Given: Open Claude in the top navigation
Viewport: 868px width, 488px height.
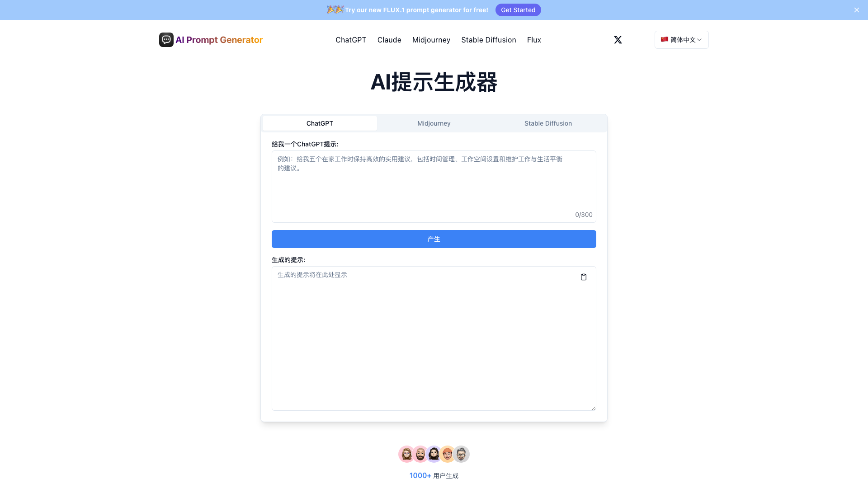Looking at the screenshot, I should tap(389, 40).
